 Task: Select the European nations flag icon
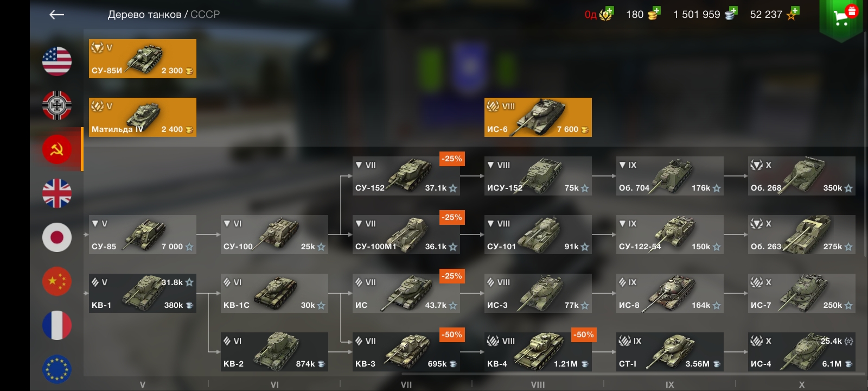tap(57, 369)
